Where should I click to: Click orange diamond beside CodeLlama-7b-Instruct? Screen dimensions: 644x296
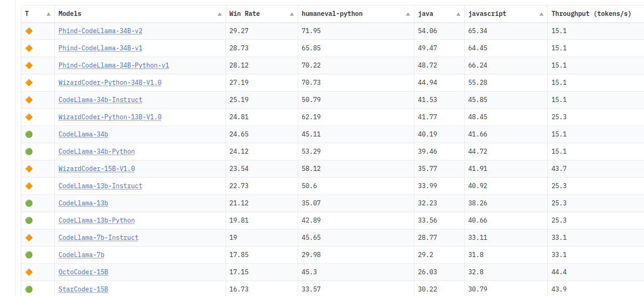click(x=29, y=238)
